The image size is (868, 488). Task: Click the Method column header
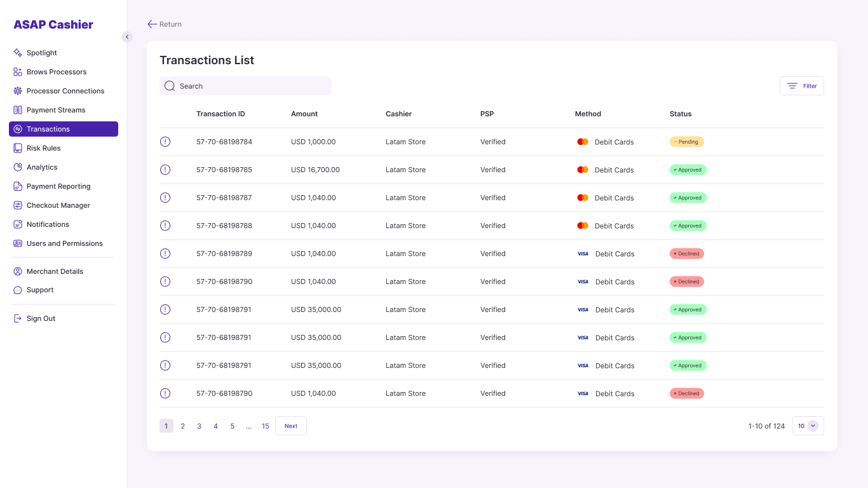[588, 114]
